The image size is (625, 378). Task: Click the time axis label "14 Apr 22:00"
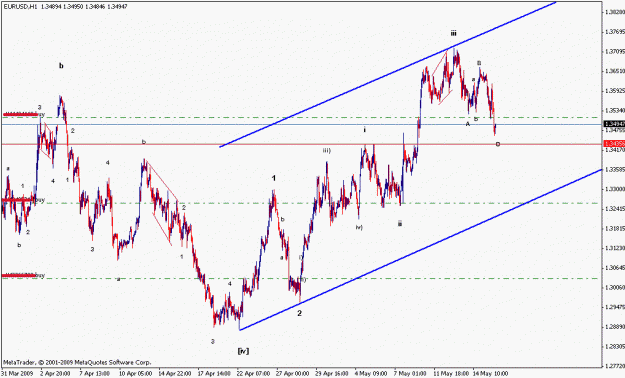pyautogui.click(x=174, y=374)
